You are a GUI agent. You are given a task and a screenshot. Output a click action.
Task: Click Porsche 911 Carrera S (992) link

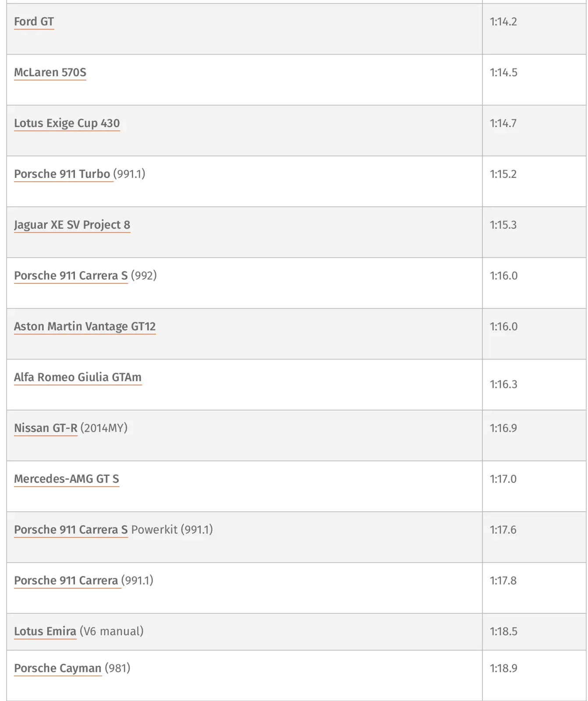click(71, 276)
